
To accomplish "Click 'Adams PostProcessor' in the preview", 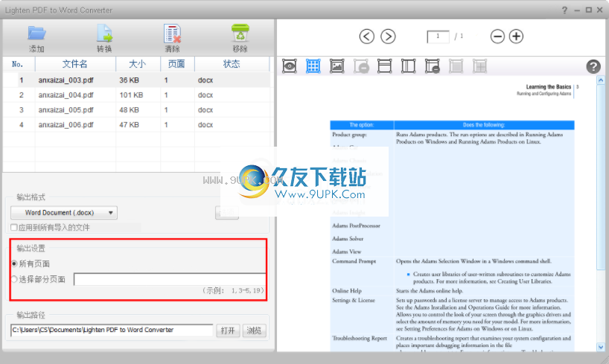I will pos(356,226).
